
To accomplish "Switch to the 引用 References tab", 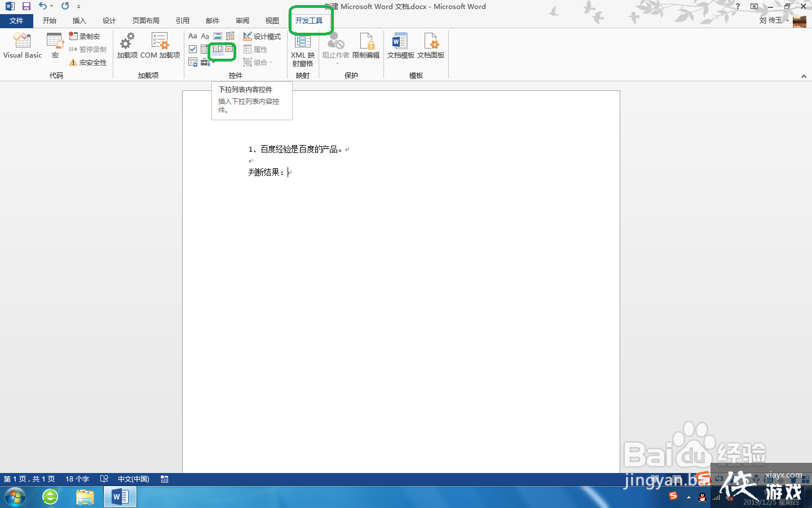I will pos(183,21).
